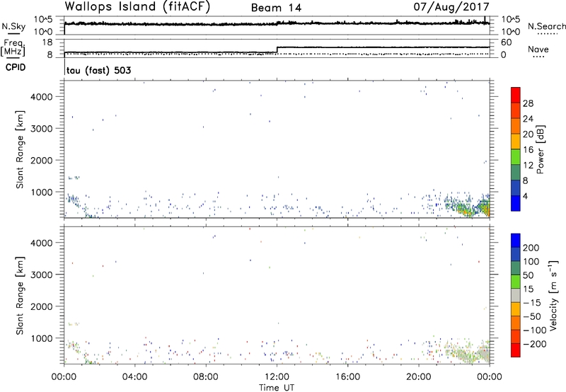Click the gray -15 to 15 velocity swatch
This screenshot has height=392, width=566.
(x=516, y=295)
